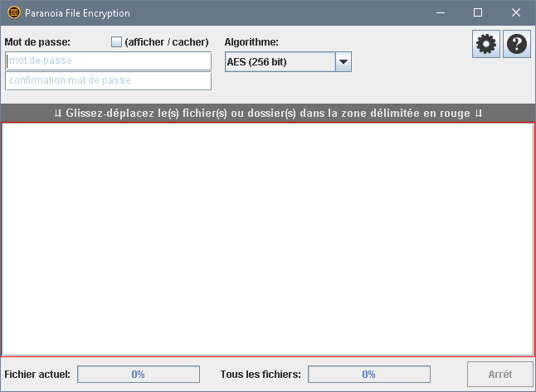
Task: Click the Fichier actuel: label
Action: click(x=37, y=375)
